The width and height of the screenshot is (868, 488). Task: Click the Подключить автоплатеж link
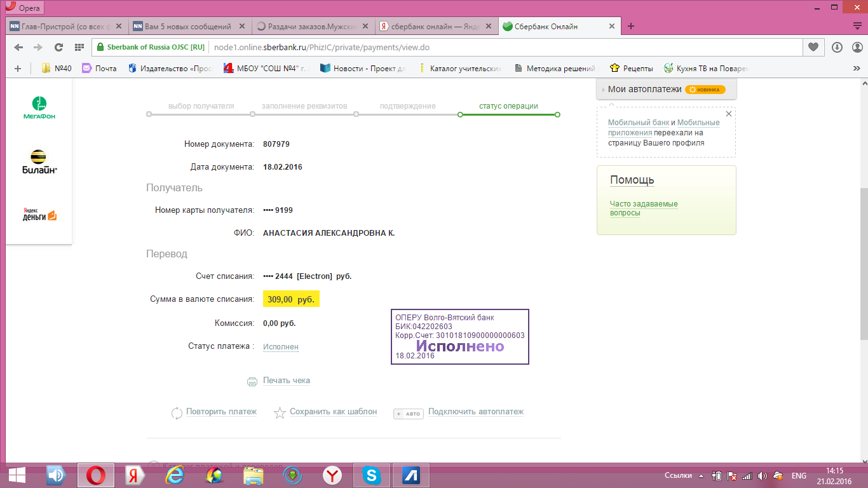point(475,412)
